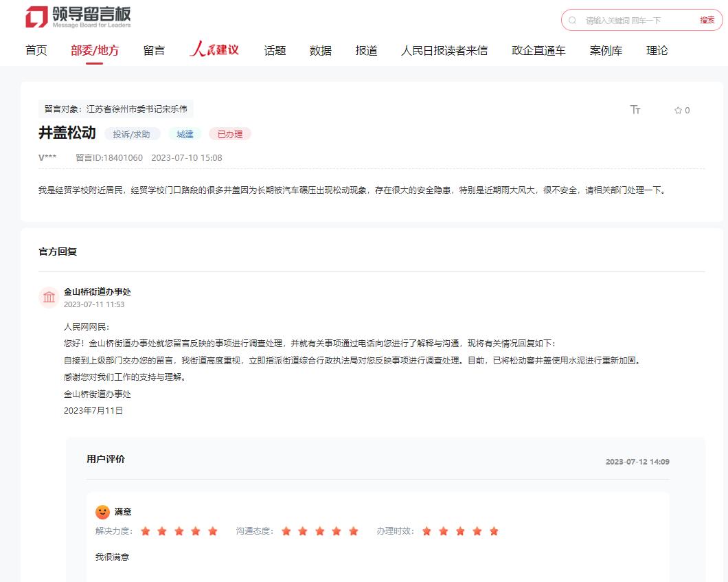Click the first star of 沟通态度 rating

click(x=286, y=531)
